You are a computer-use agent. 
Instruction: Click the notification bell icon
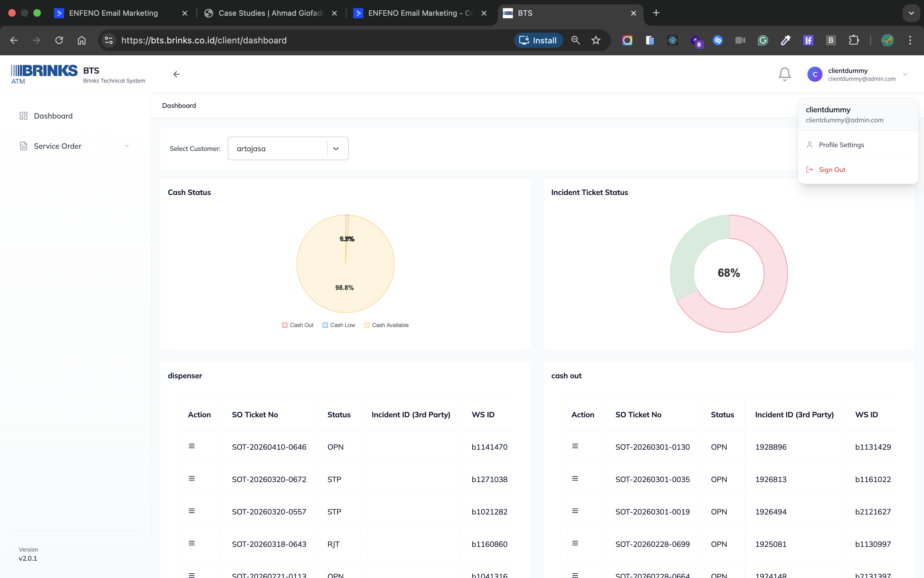pos(784,74)
